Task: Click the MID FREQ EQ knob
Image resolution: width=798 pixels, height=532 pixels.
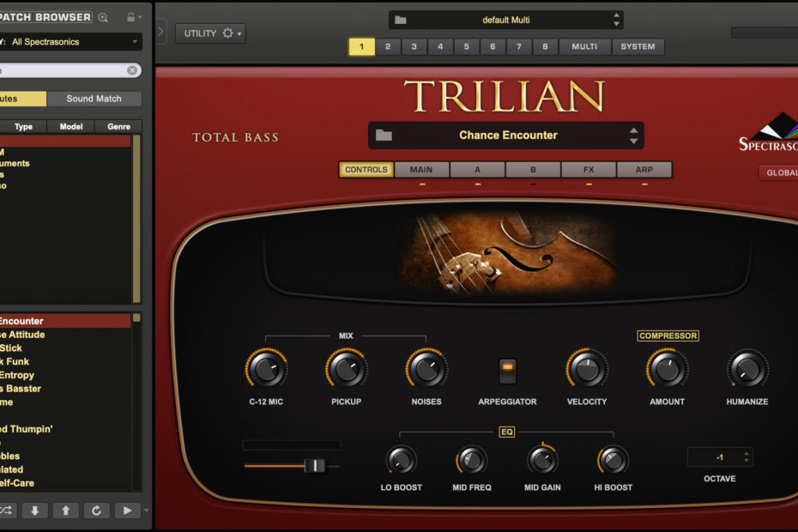Action: 472,460
